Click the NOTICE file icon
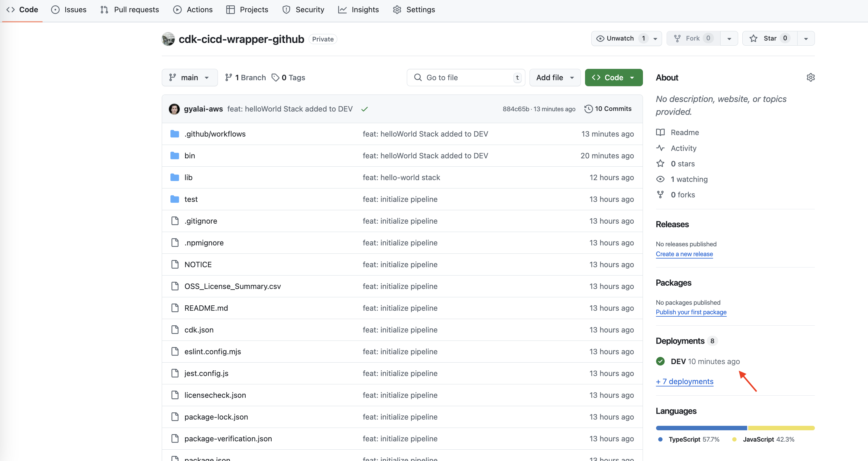 [175, 264]
